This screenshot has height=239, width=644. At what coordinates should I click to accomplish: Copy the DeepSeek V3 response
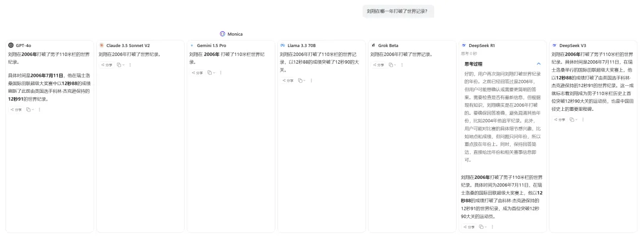572,119
